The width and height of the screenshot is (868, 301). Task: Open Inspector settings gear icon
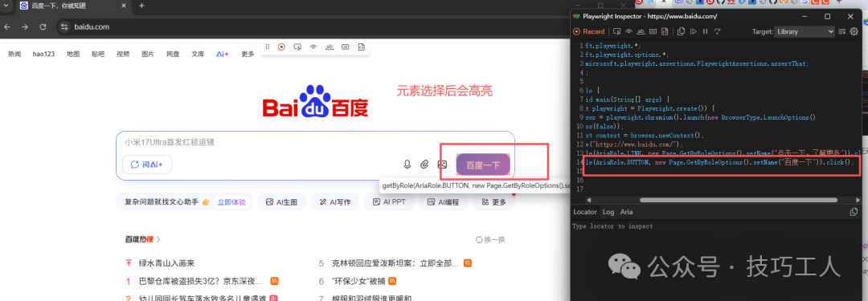(x=854, y=31)
